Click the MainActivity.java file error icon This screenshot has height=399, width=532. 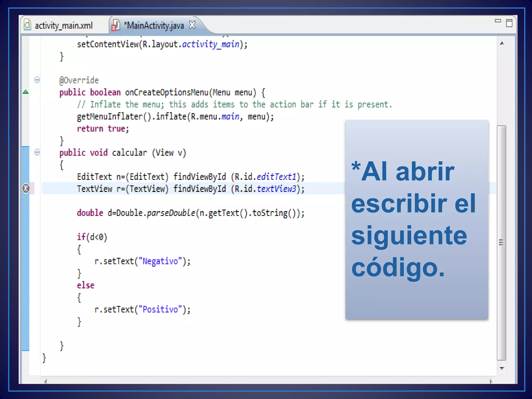coord(116,25)
